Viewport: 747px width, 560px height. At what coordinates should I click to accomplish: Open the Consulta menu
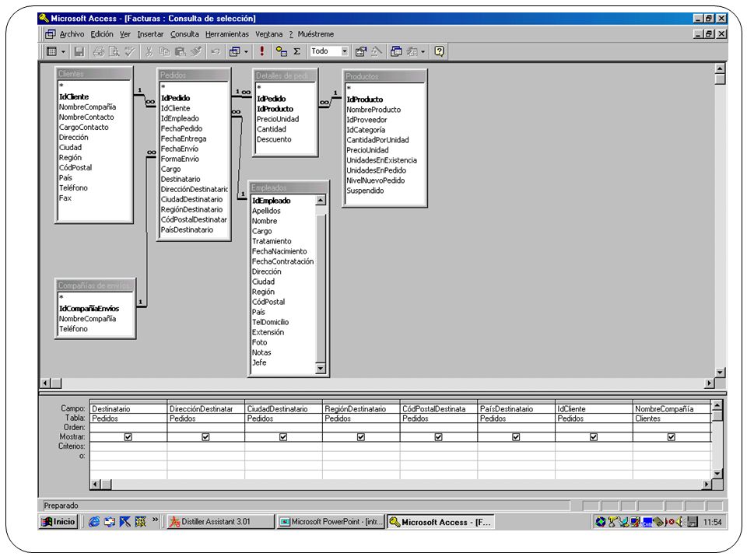tap(184, 34)
